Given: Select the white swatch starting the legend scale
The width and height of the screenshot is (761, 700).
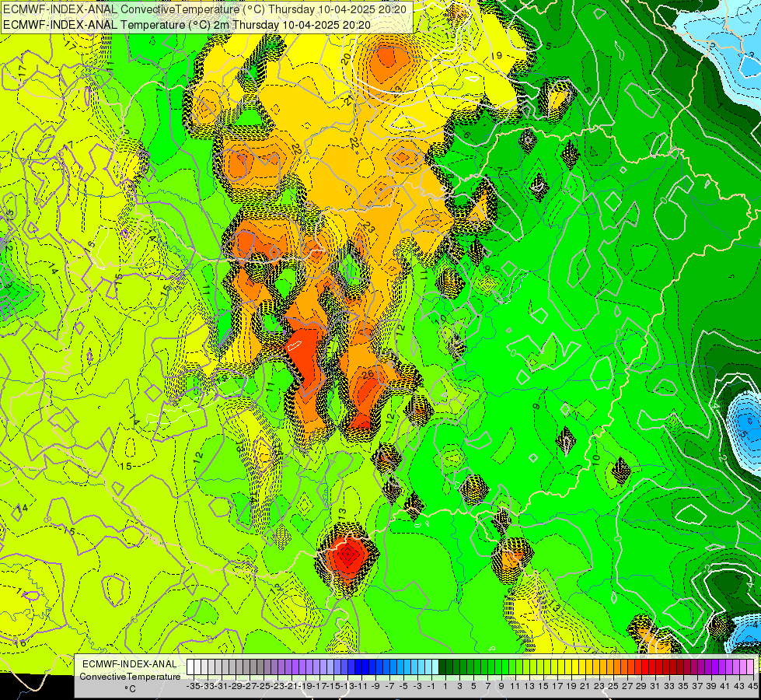Looking at the screenshot, I should point(190,667).
